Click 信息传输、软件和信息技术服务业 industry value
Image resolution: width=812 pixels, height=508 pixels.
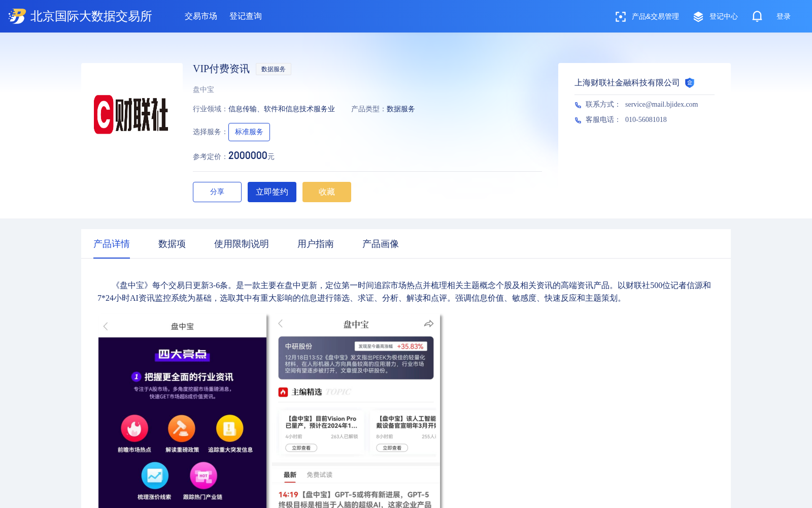[282, 109]
